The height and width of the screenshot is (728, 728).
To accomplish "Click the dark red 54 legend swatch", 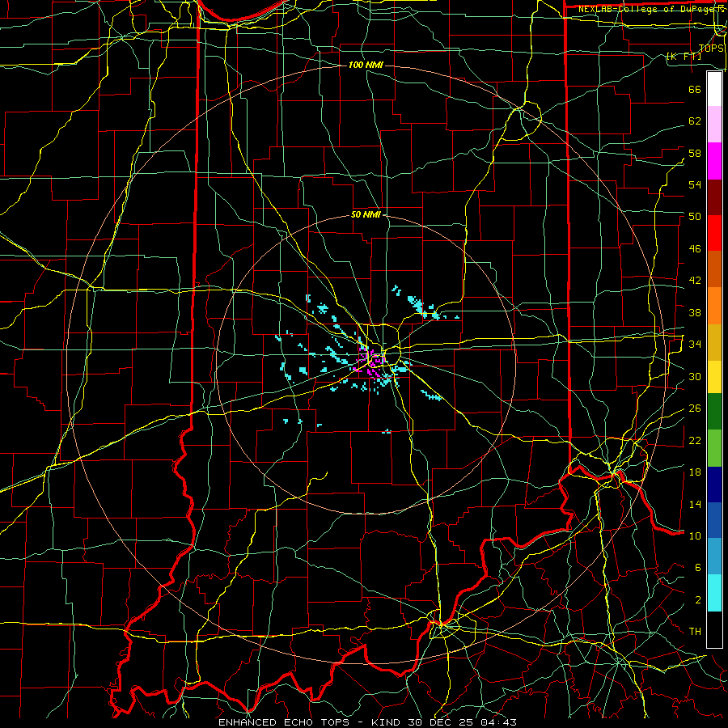I will [x=714, y=197].
